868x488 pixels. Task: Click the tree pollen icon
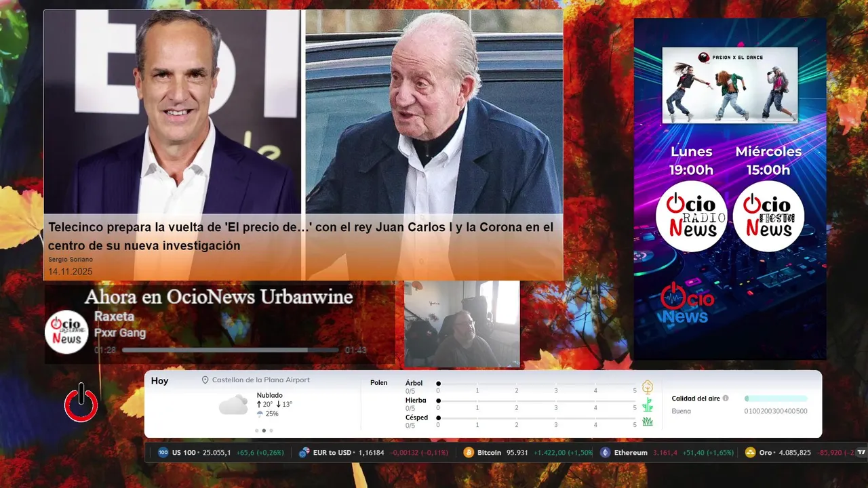click(x=648, y=387)
